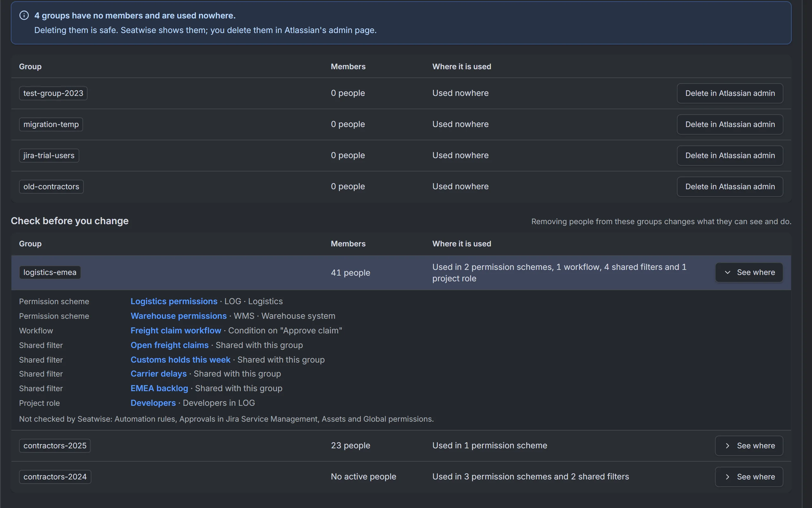Click the 41 people member count
Viewport: 812px width, 508px height.
pos(350,273)
